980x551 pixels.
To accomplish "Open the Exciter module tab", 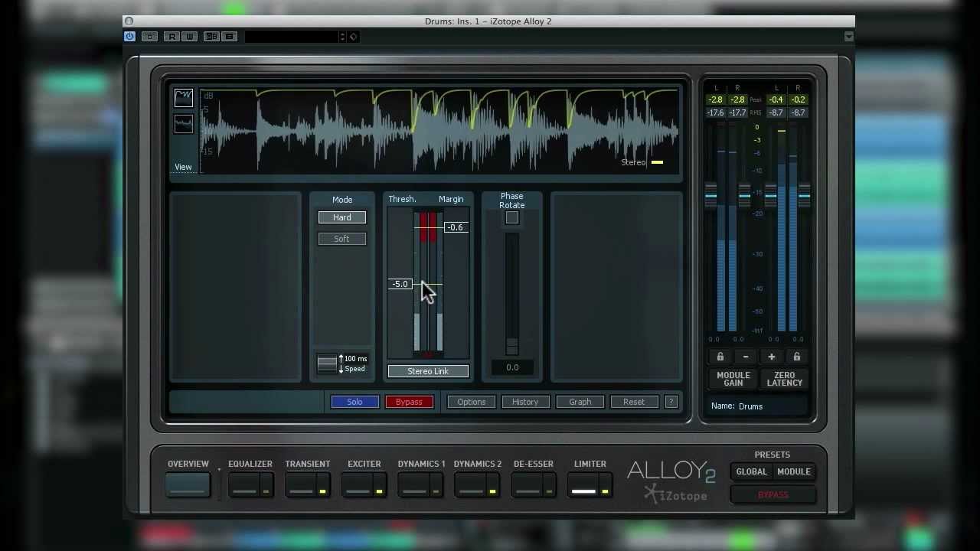I will [x=358, y=484].
